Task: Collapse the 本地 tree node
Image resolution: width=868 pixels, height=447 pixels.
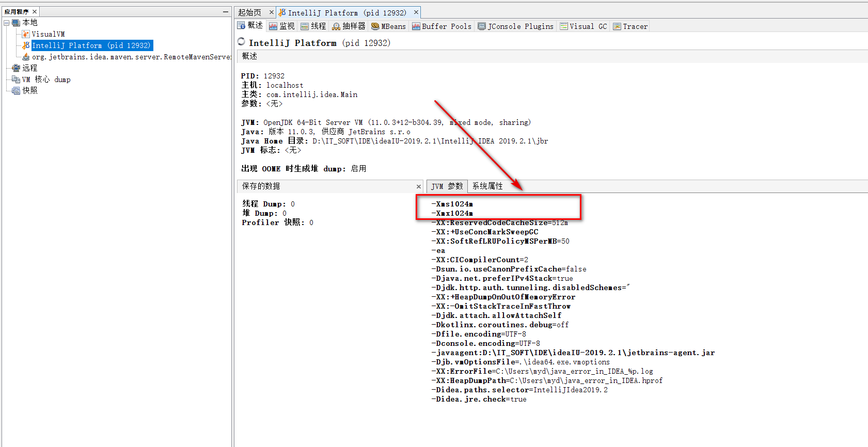Action: [x=6, y=23]
